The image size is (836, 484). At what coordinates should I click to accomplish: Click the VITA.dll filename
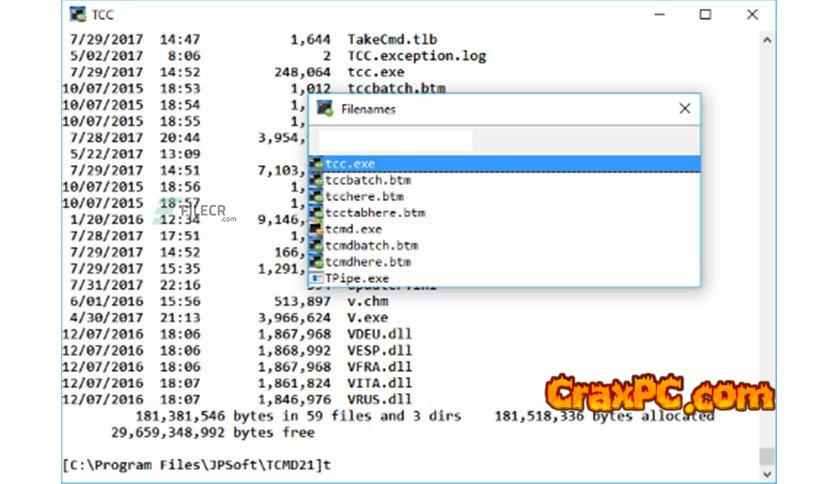(x=380, y=383)
